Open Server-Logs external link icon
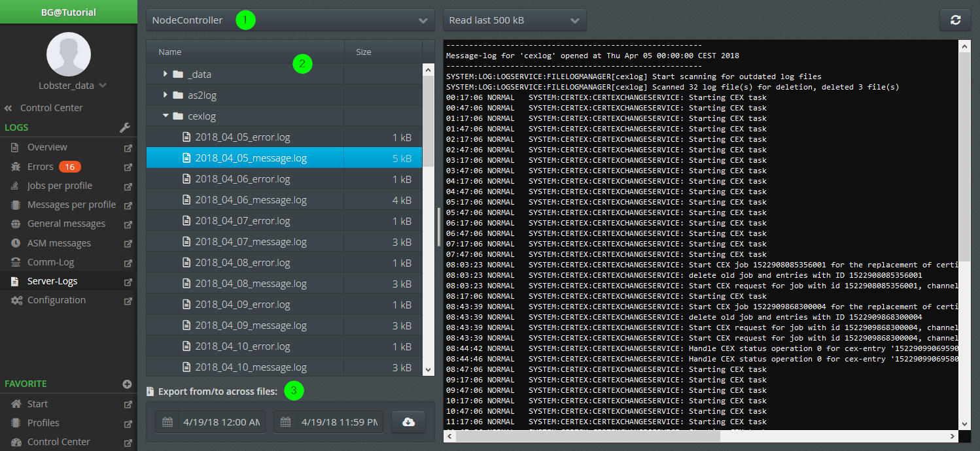Screen dimensions: 980x451 [x=128, y=282]
